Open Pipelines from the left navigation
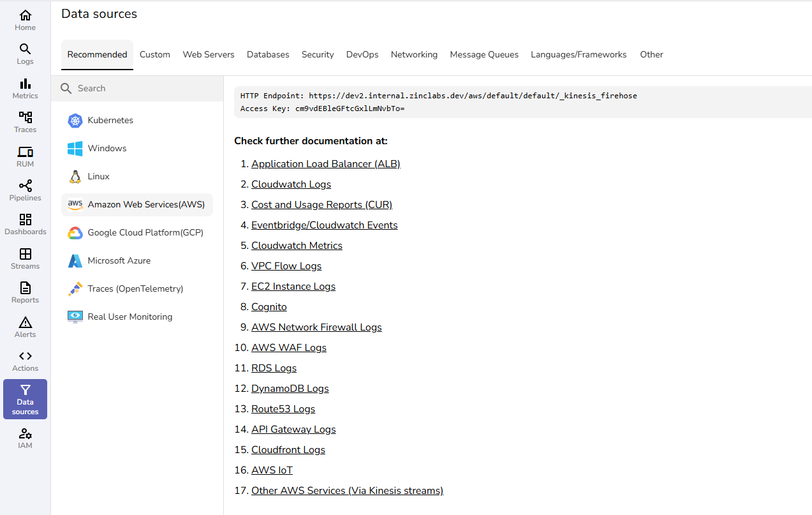 [25, 190]
